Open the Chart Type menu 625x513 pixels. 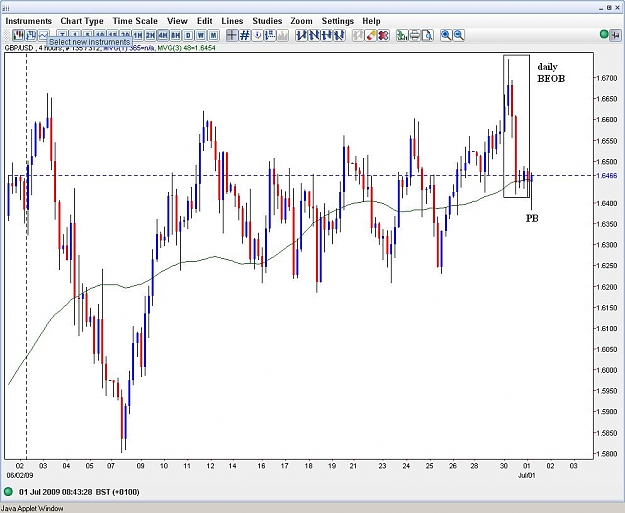[x=82, y=21]
